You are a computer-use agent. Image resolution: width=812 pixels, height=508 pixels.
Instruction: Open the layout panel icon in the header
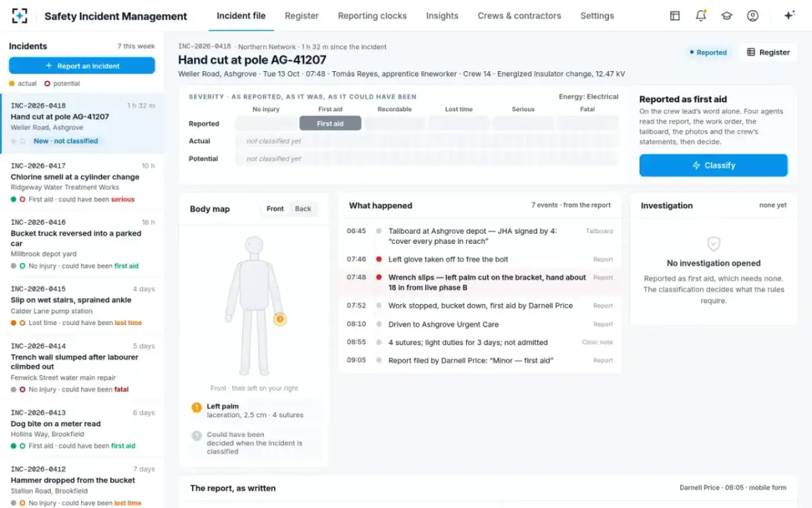click(675, 16)
